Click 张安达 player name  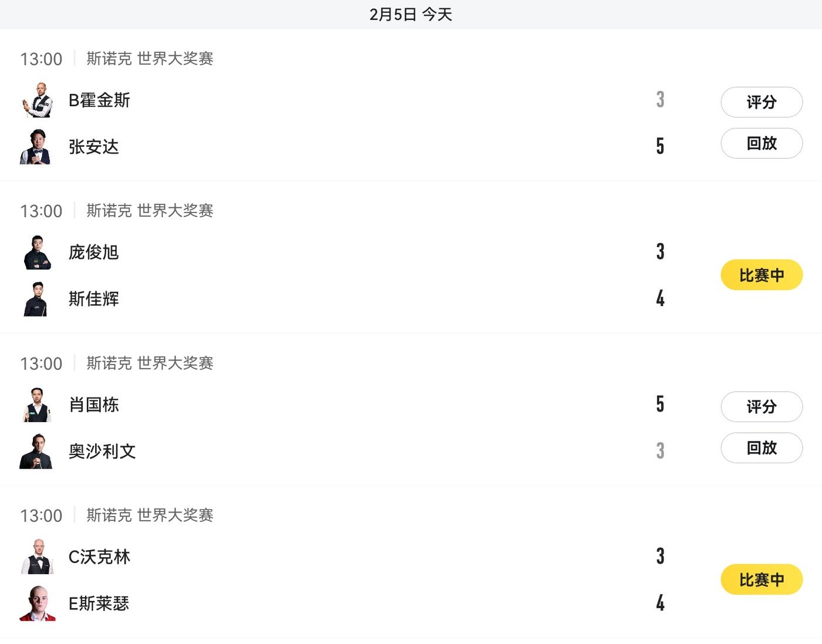point(94,147)
